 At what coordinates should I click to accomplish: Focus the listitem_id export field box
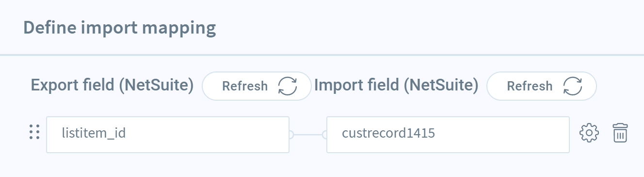(x=168, y=135)
